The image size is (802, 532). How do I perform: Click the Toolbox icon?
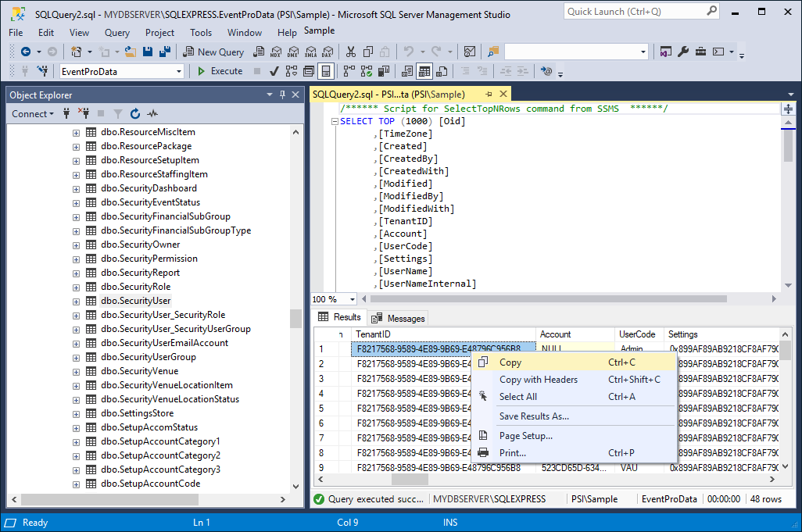coord(700,52)
